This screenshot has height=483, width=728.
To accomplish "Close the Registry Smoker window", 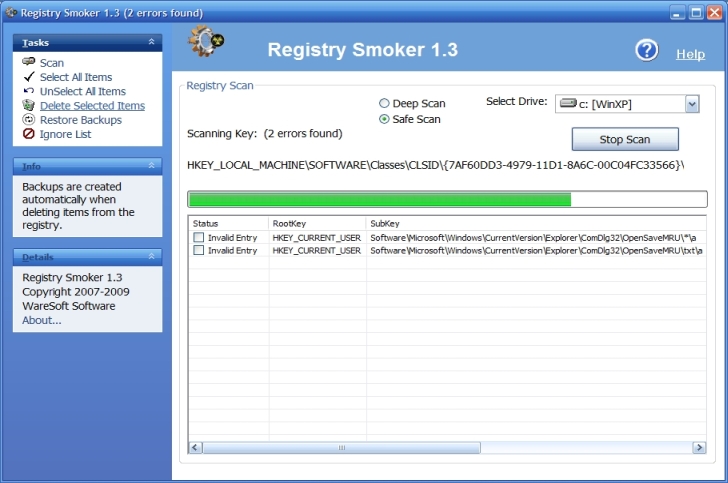I will pos(715,13).
